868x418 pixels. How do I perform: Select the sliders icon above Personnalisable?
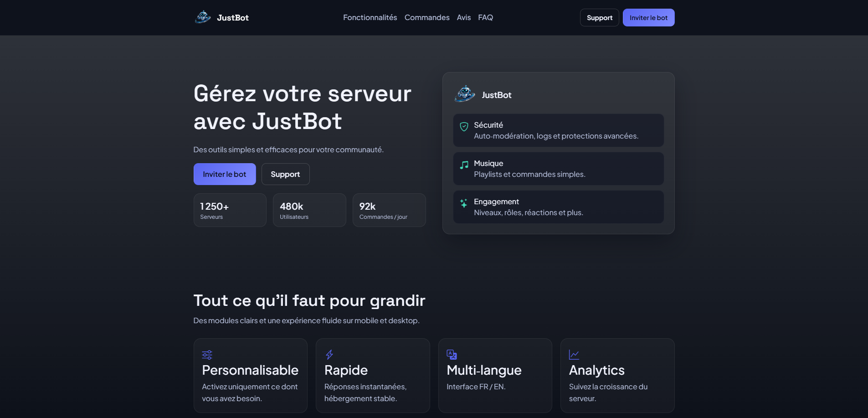point(206,355)
